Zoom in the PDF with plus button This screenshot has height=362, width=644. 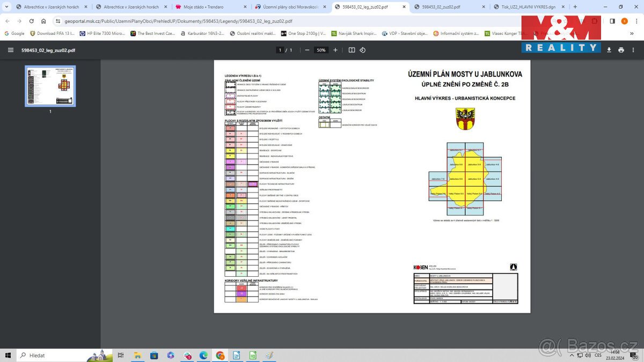(335, 50)
